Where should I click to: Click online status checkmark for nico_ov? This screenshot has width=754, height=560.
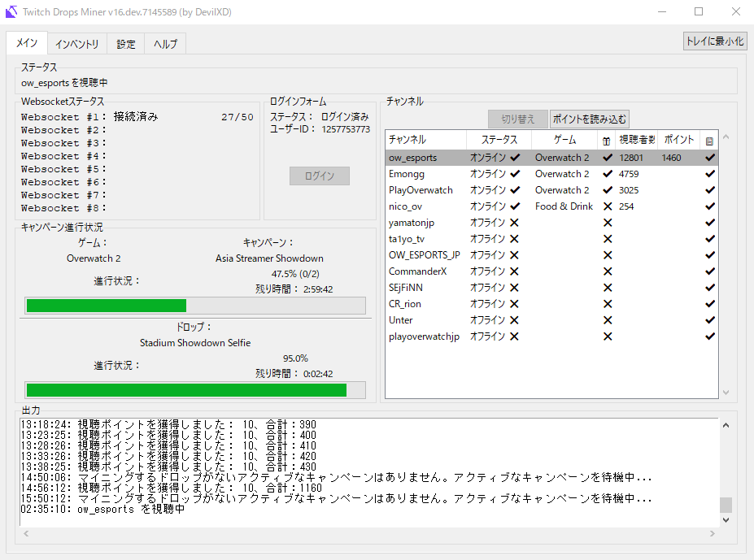tap(515, 206)
